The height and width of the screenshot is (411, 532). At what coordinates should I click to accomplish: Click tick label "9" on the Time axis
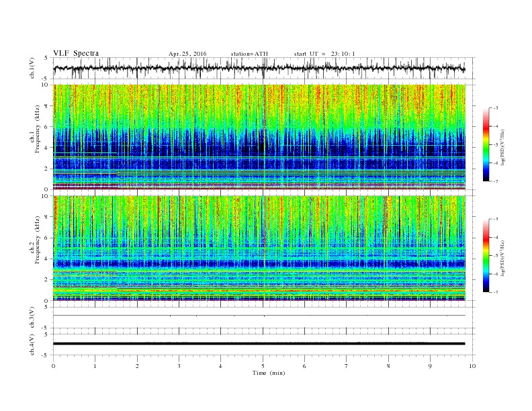coord(430,366)
